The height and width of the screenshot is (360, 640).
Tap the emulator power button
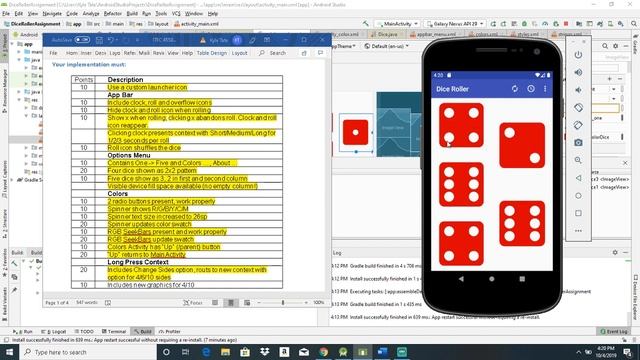(578, 55)
